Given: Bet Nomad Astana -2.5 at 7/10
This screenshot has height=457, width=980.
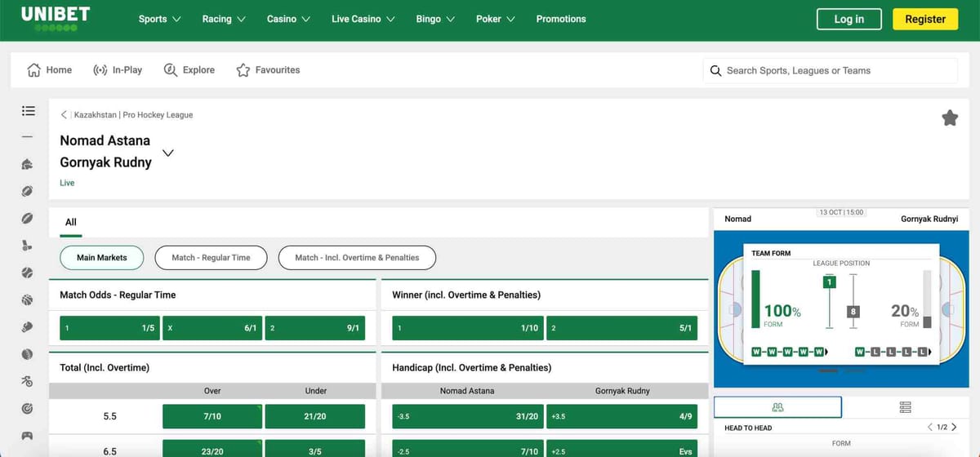Looking at the screenshot, I should click(x=468, y=449).
